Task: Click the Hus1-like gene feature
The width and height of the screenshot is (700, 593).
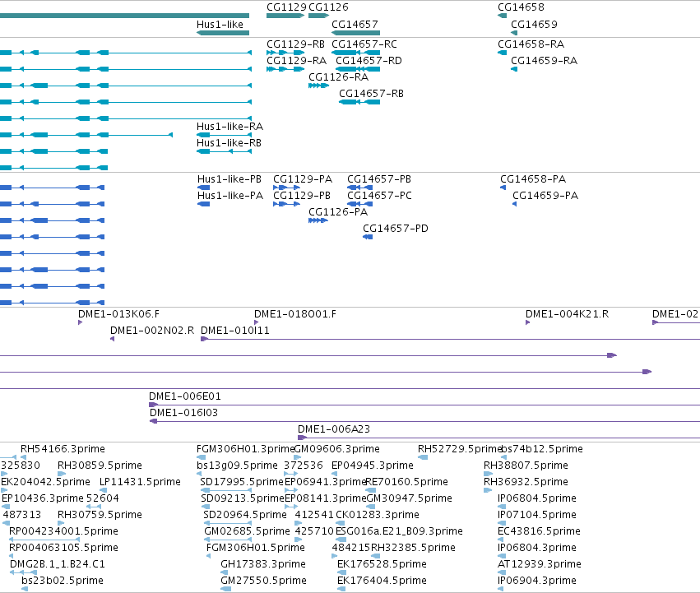Action: pyautogui.click(x=223, y=33)
